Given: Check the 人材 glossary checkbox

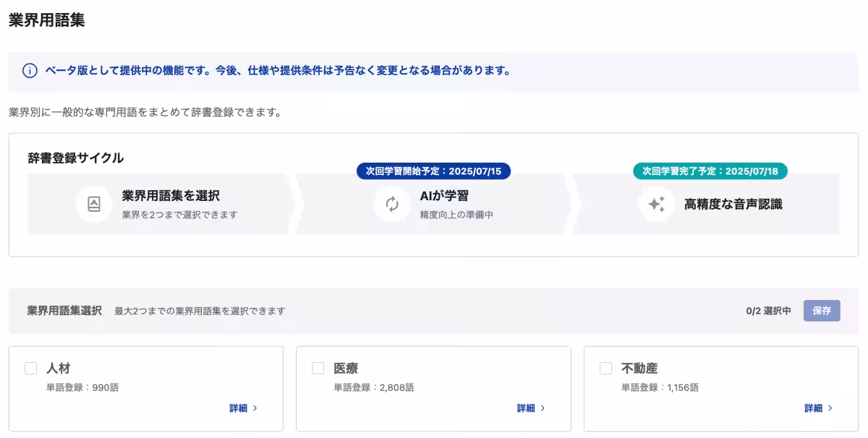Looking at the screenshot, I should [30, 368].
